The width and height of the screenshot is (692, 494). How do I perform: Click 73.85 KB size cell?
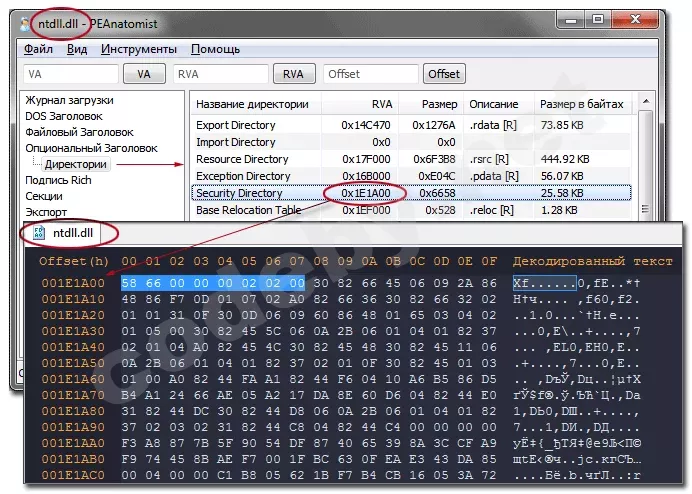coord(562,125)
